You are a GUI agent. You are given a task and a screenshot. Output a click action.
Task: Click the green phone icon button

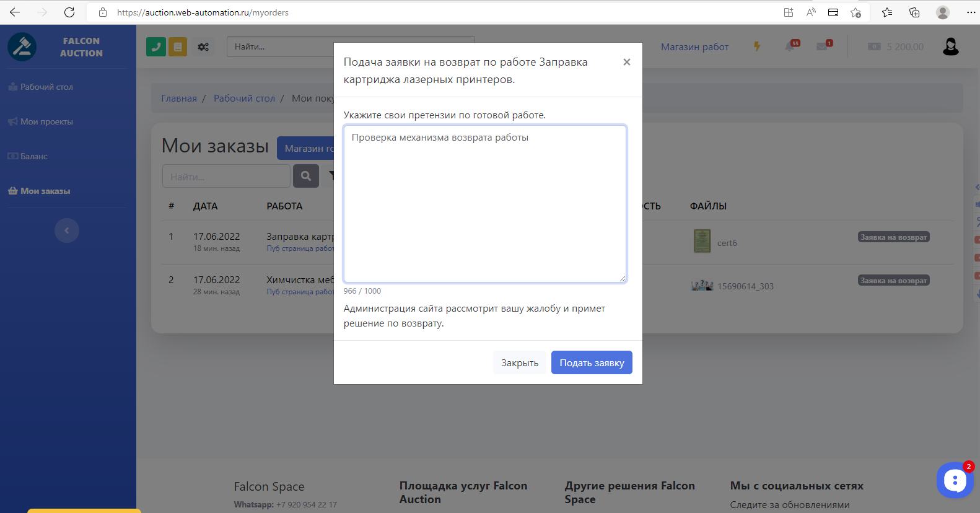pos(155,46)
